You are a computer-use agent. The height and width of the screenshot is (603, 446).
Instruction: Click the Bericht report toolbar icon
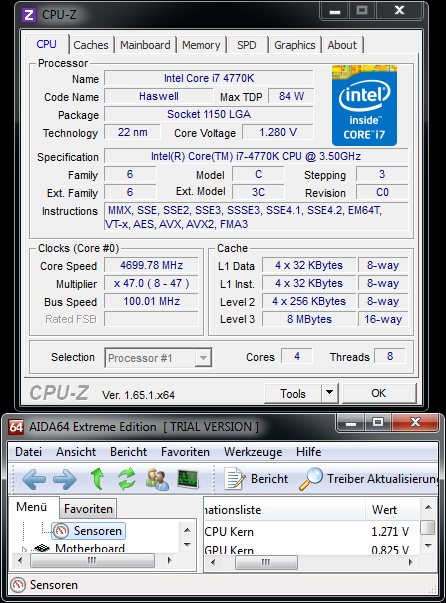(x=235, y=479)
